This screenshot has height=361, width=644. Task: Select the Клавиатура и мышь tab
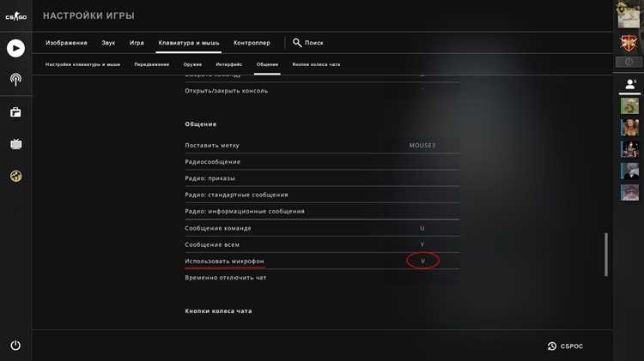pos(189,43)
